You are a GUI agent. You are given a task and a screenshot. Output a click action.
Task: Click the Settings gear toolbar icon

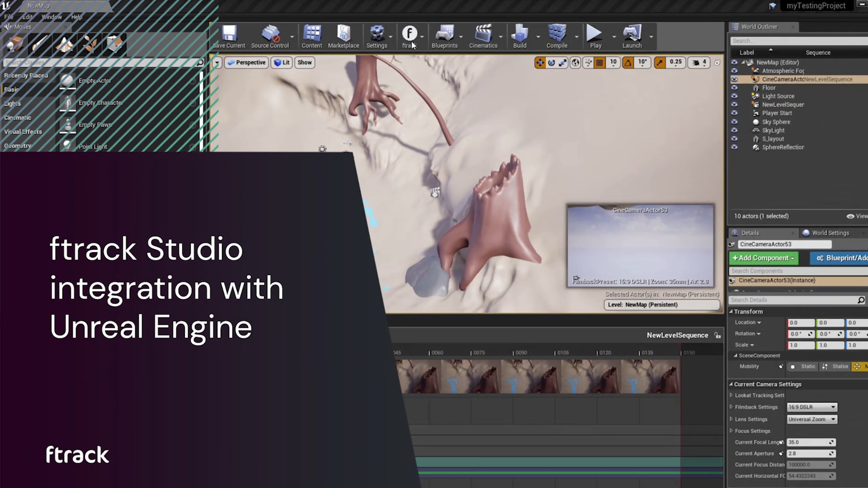pyautogui.click(x=377, y=36)
